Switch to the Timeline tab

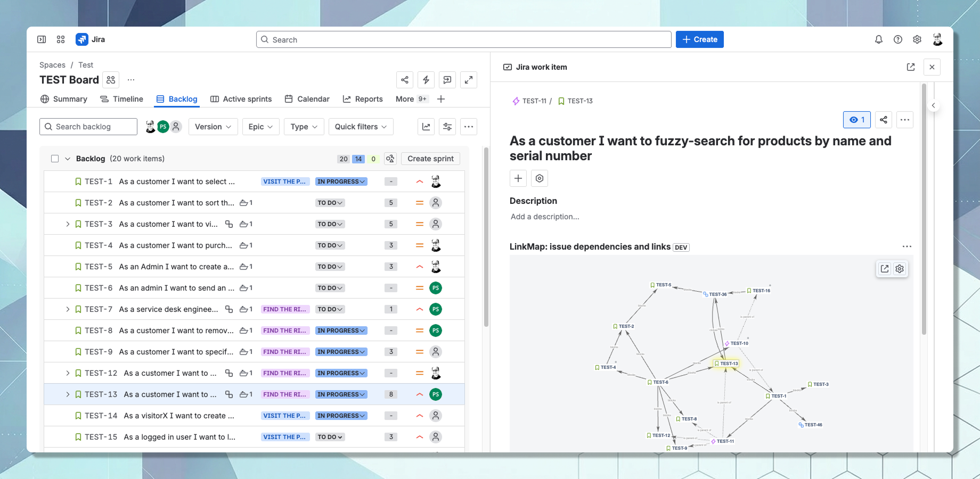(127, 99)
